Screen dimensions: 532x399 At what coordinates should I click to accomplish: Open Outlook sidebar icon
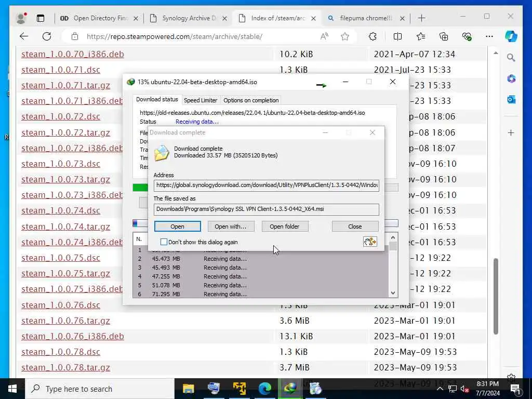[511, 99]
